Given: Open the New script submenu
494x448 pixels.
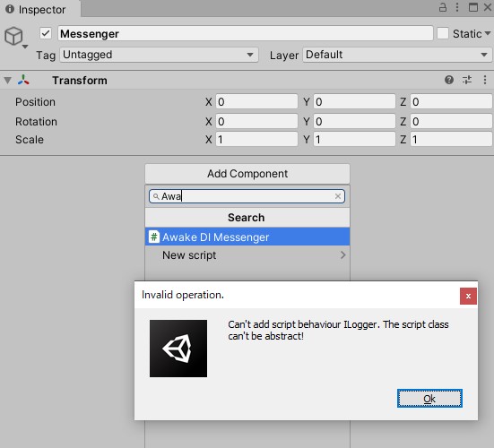Looking at the screenshot, I should point(247,255).
